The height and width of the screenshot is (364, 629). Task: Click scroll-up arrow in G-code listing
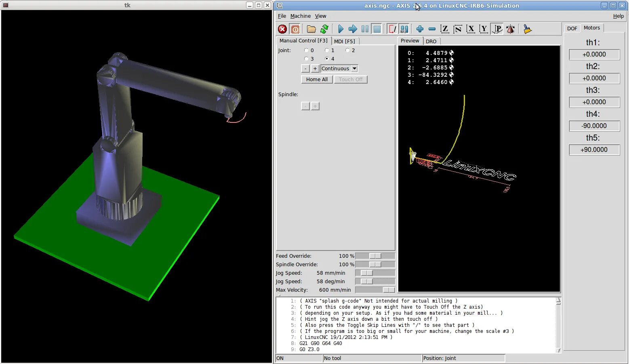[x=559, y=301]
